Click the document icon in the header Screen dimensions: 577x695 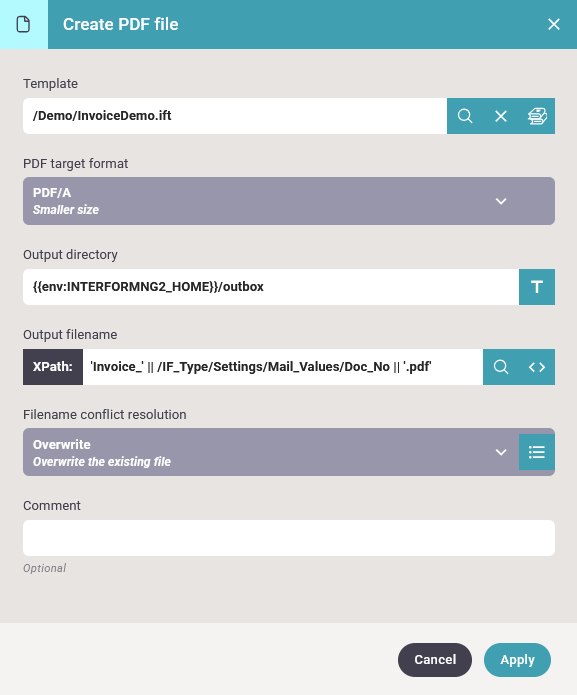(23, 24)
